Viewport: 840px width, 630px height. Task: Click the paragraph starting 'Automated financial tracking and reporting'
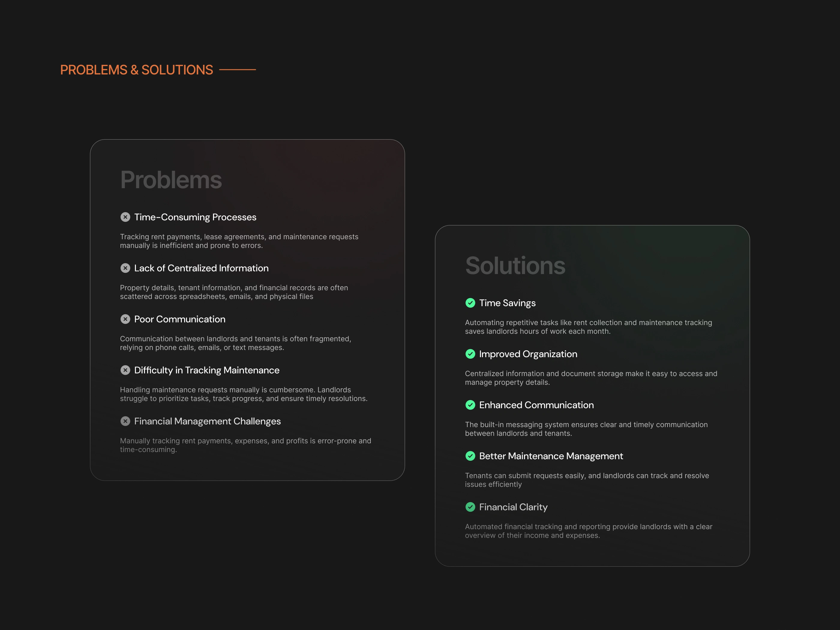588,531
